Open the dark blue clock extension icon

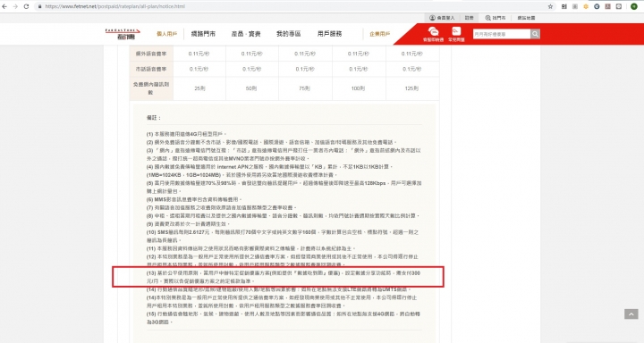597,6
